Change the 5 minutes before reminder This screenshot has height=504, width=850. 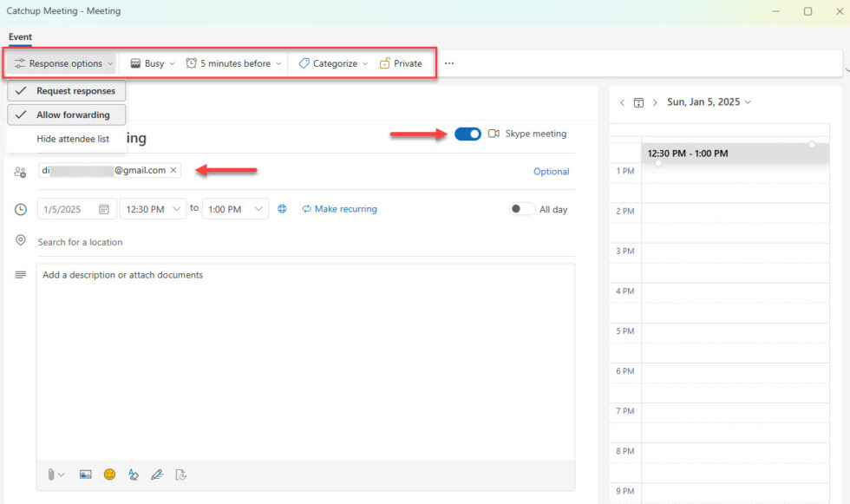click(x=233, y=63)
